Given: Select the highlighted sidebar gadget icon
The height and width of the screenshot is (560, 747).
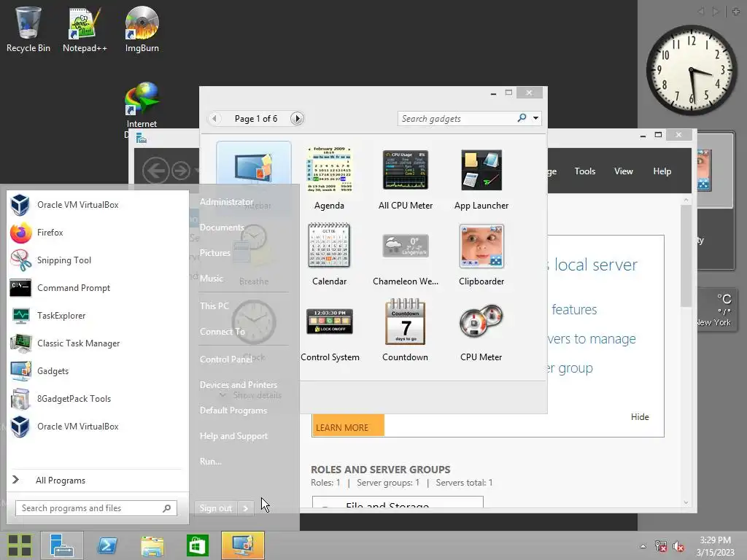Looking at the screenshot, I should coord(253,167).
